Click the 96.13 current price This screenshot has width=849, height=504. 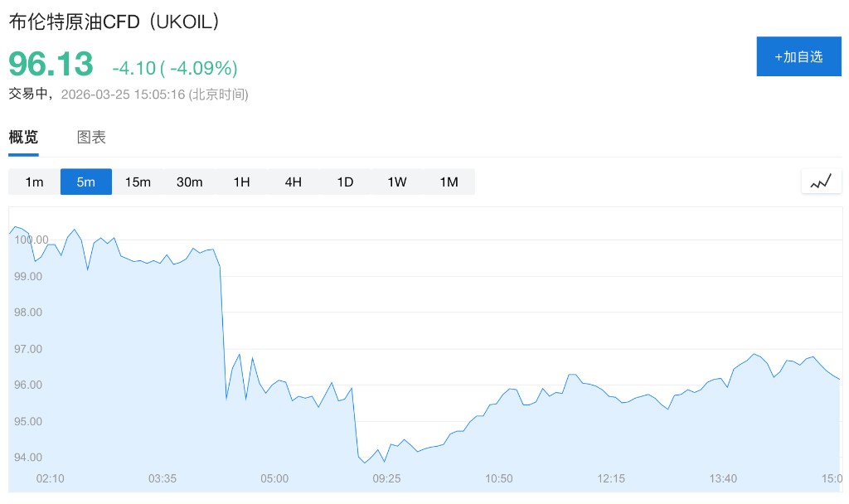tap(51, 65)
